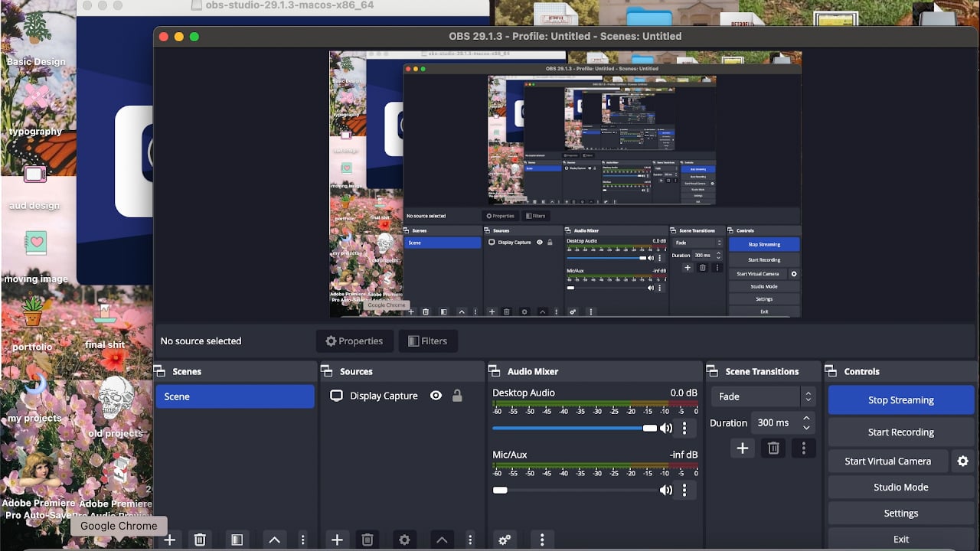The height and width of the screenshot is (551, 980).
Task: Open source Filters button
Action: pyautogui.click(x=428, y=341)
